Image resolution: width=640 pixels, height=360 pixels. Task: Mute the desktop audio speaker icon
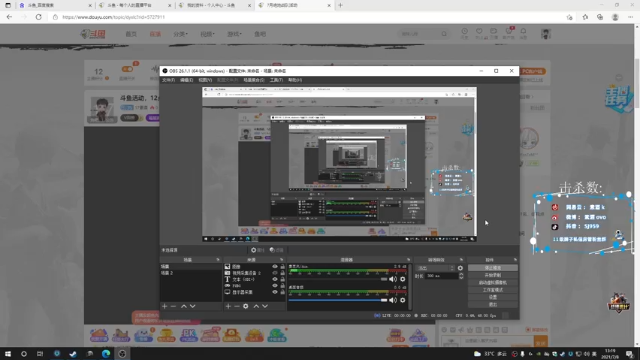click(393, 300)
